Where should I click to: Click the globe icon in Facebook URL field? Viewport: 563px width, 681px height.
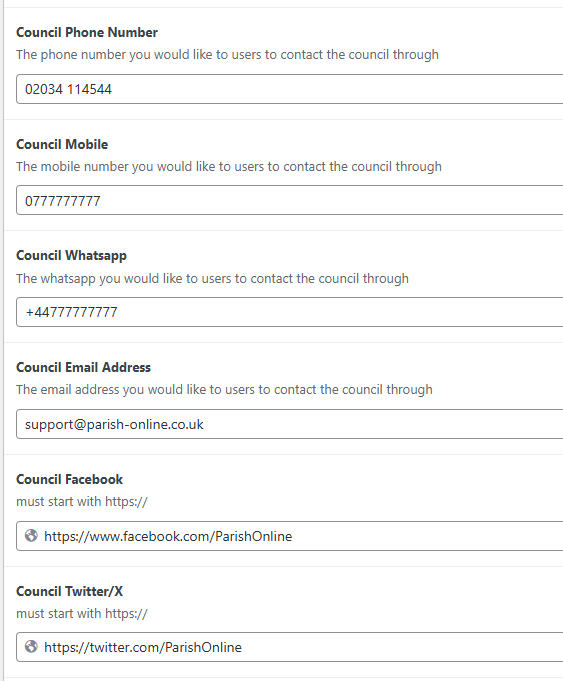[31, 536]
